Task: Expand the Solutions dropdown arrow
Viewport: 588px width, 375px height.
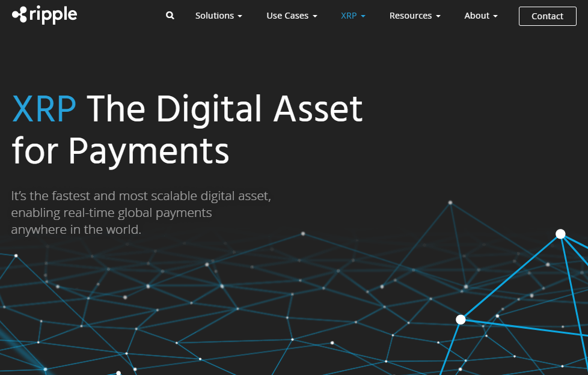Action: (x=240, y=16)
